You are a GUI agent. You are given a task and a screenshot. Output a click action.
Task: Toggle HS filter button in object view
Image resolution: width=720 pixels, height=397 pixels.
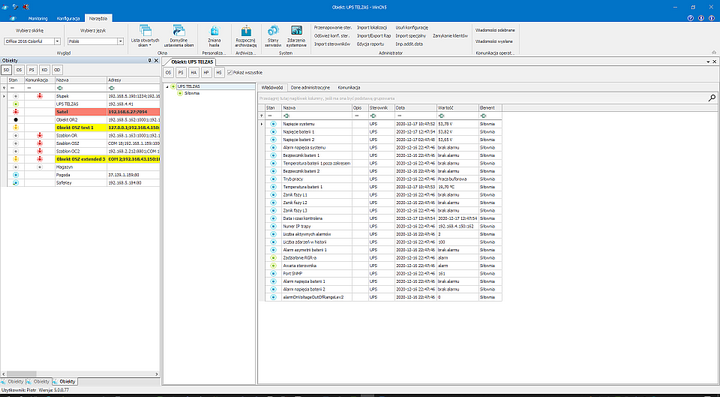tap(219, 72)
